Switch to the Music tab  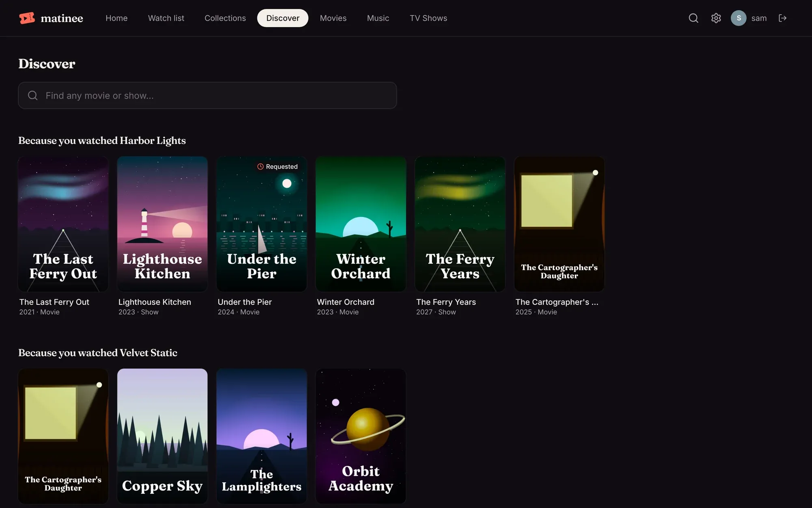[378, 18]
